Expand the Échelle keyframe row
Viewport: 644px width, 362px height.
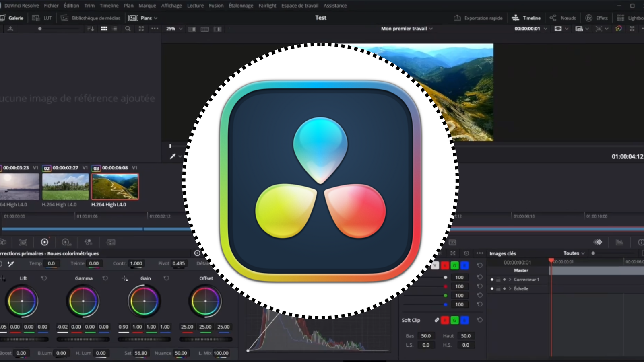510,289
